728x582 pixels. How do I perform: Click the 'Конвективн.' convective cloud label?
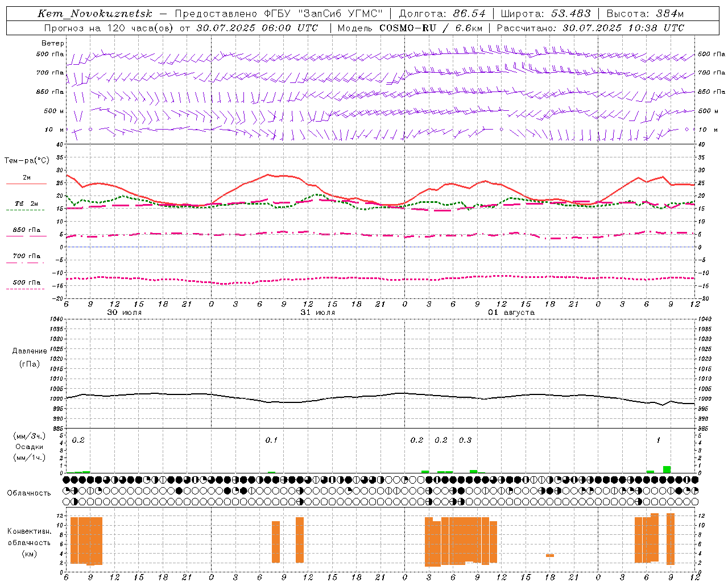(29, 531)
